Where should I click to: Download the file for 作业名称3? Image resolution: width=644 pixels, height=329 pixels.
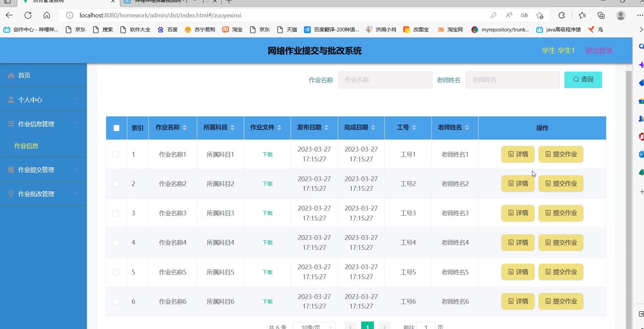(x=267, y=213)
